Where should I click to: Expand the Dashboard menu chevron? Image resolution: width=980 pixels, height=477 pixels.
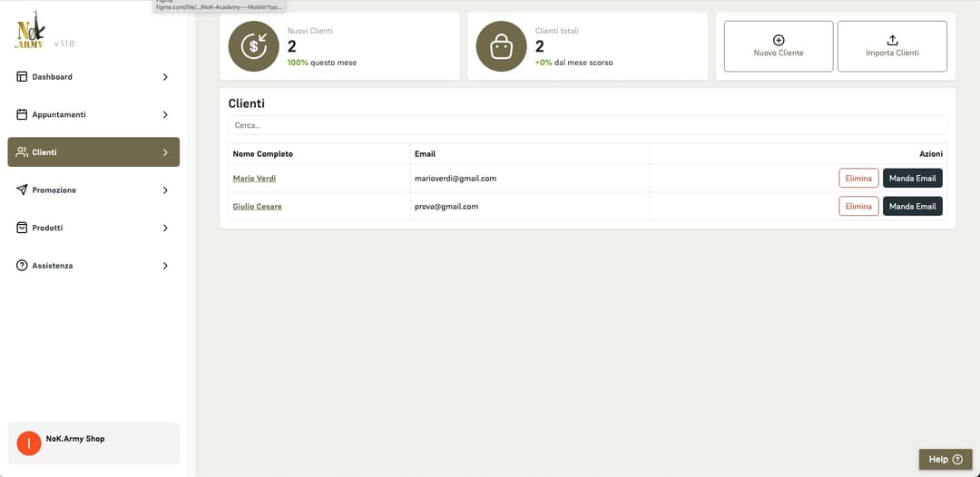pyautogui.click(x=165, y=77)
